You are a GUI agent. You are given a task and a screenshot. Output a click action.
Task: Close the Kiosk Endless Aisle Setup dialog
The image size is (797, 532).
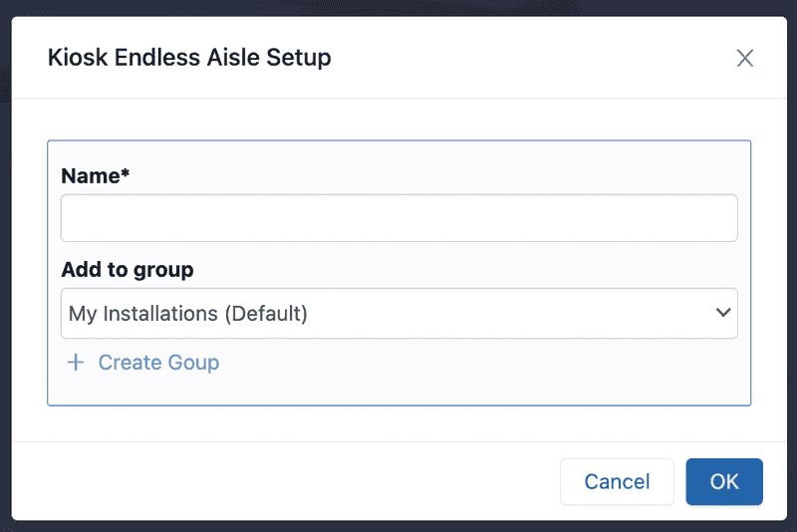click(745, 58)
